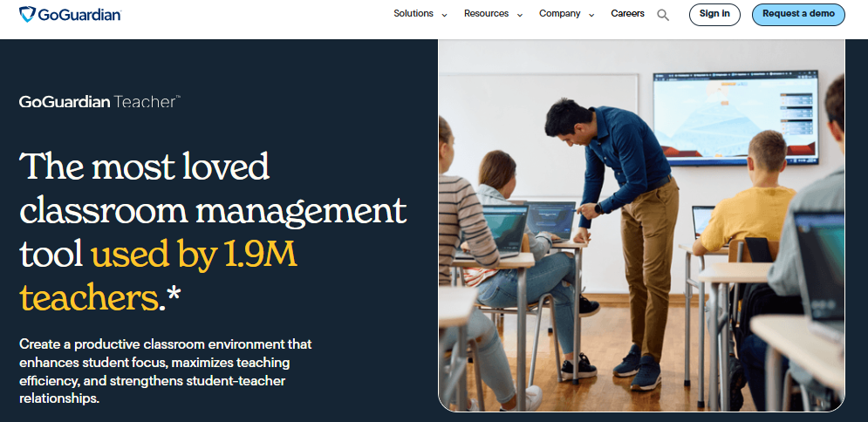Click Request a demo button
This screenshot has width=868, height=422.
coord(798,14)
